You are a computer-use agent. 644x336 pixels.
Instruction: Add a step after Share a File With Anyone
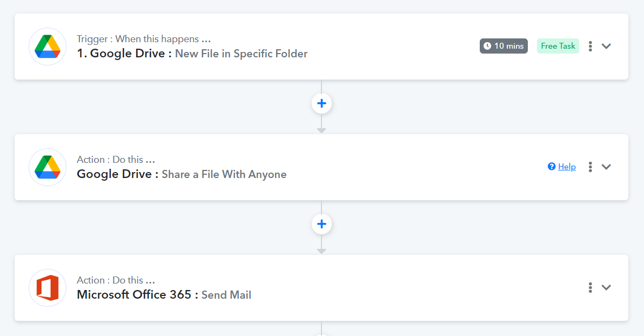tap(321, 223)
